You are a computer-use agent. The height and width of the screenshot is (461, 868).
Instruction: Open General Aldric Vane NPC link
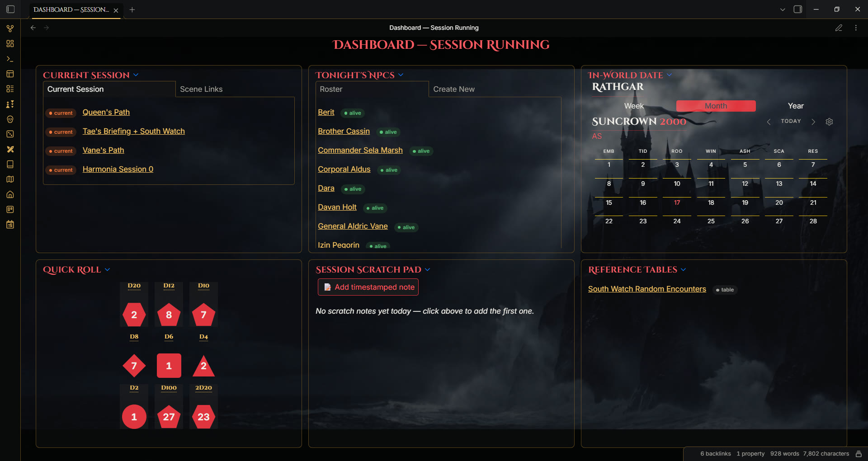(x=353, y=226)
